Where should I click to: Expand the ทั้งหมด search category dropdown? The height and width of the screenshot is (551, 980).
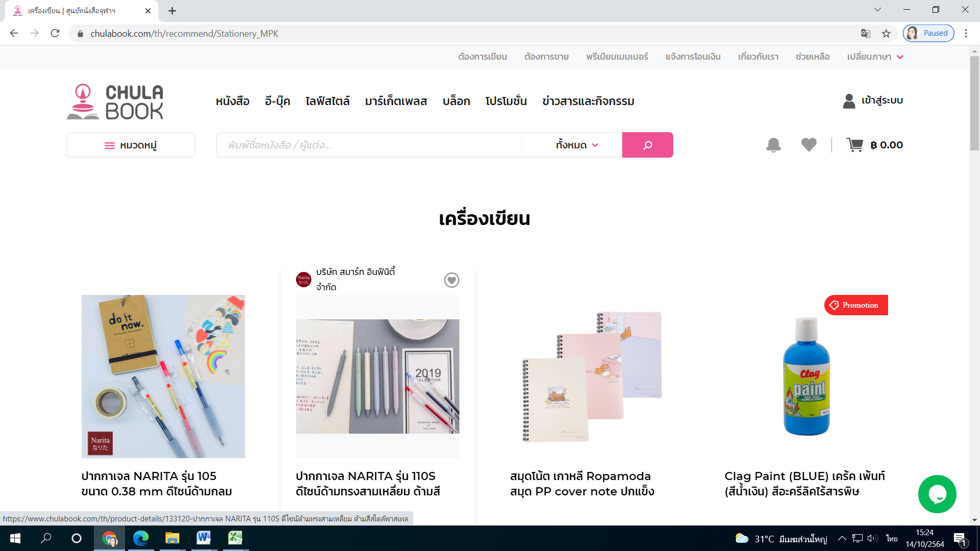click(577, 145)
